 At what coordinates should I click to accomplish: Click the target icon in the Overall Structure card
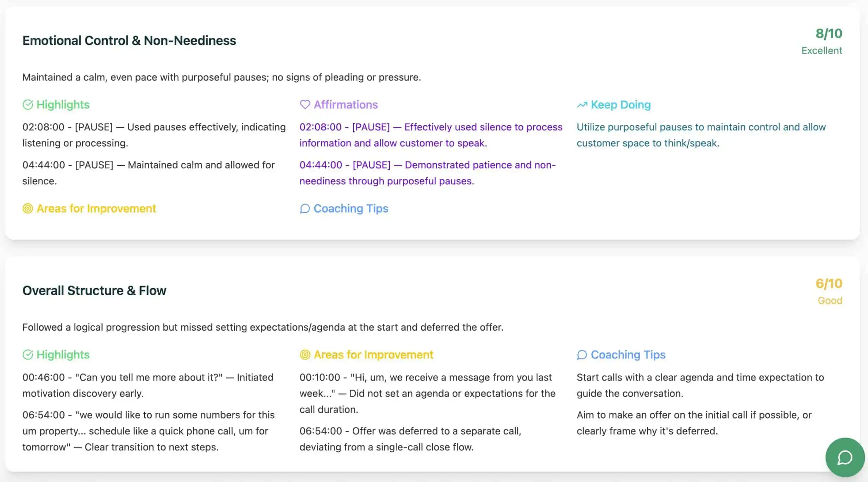point(305,355)
